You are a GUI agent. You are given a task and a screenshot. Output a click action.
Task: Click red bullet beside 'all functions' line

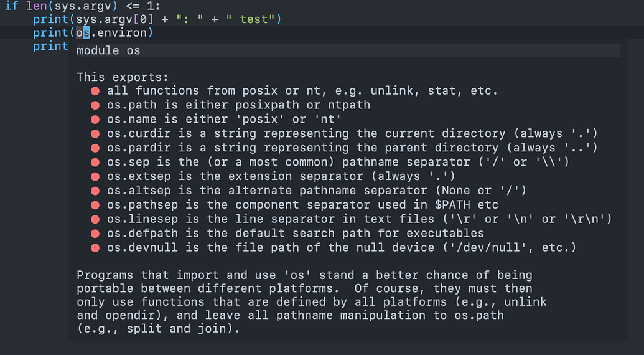click(x=95, y=91)
